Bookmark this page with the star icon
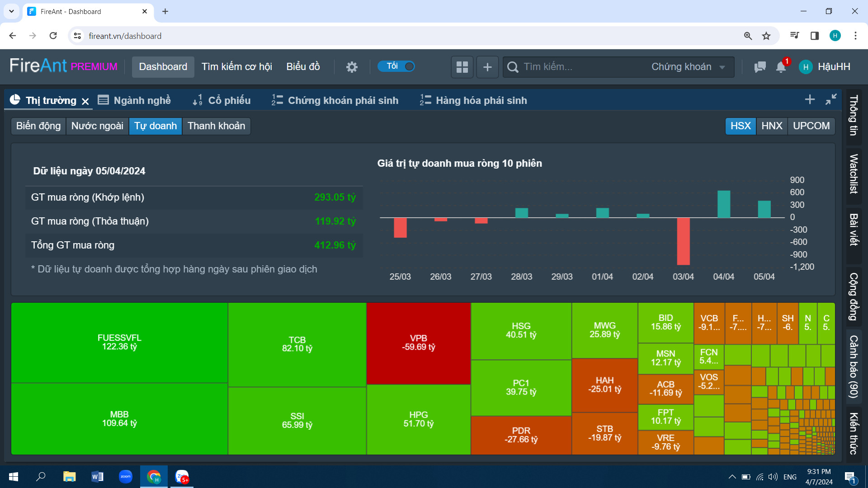This screenshot has width=868, height=488. pos(766,36)
